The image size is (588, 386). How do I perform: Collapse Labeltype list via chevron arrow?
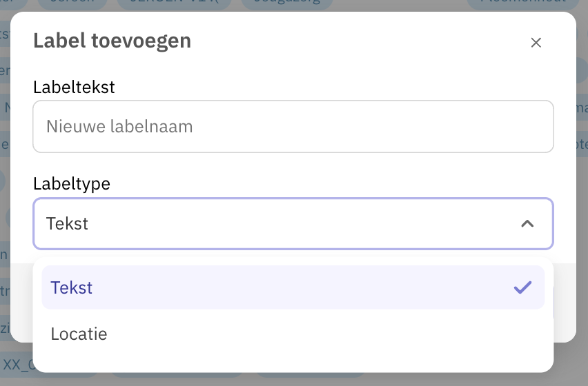527,224
